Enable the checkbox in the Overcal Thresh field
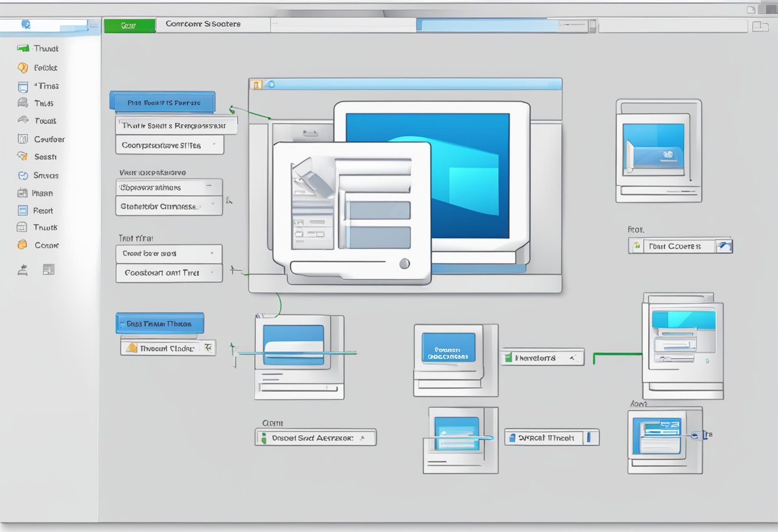Image resolution: width=778 pixels, height=532 pixels. 512,437
